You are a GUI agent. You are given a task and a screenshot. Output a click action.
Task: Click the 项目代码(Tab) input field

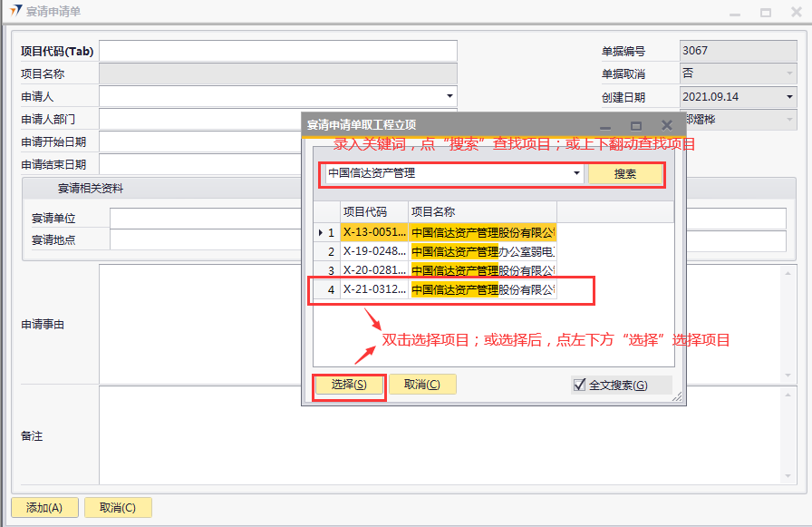[x=278, y=51]
